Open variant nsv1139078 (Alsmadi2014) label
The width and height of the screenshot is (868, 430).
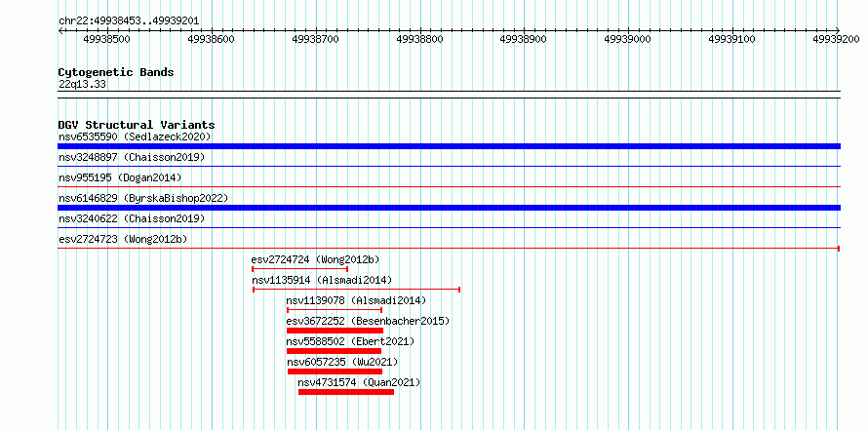click(x=357, y=300)
